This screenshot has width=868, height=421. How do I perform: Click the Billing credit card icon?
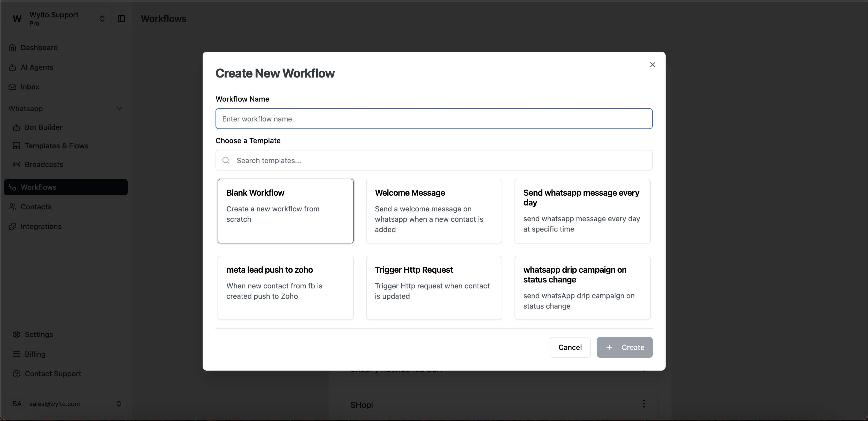[17, 354]
